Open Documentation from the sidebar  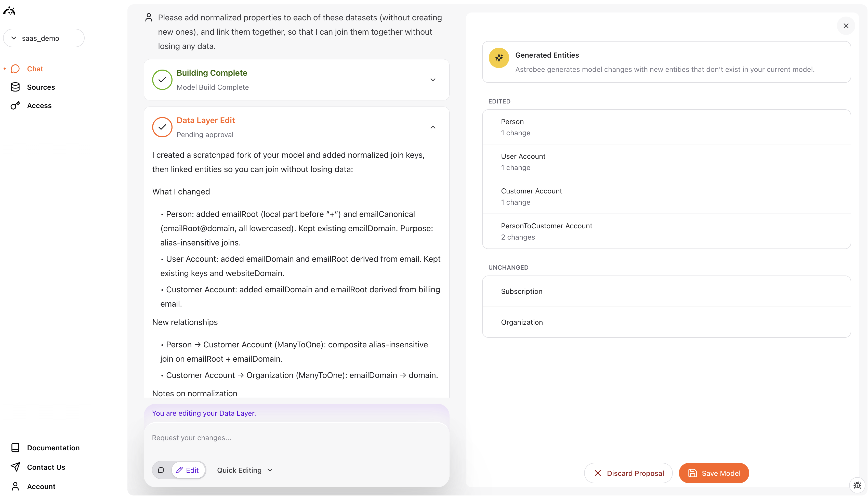pyautogui.click(x=53, y=448)
